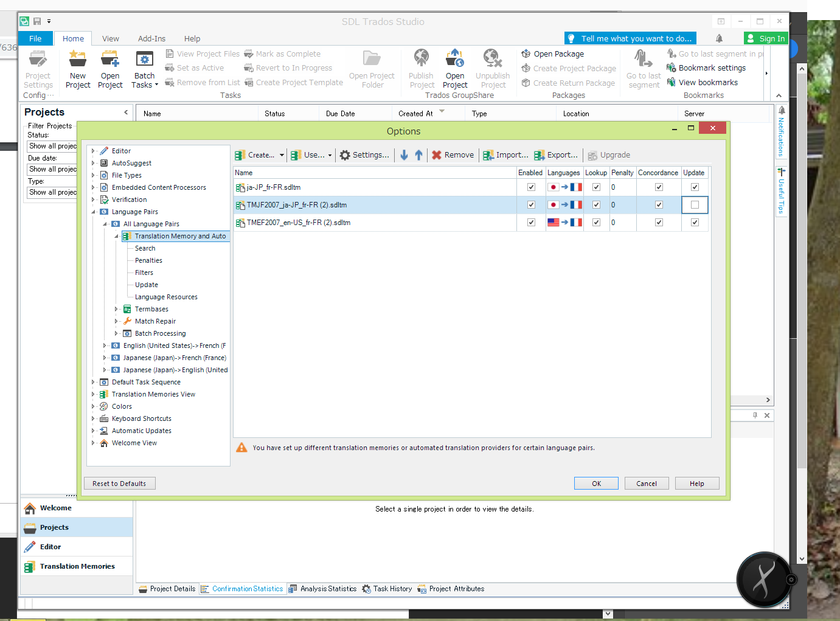
Task: Click the Go to last segment icon
Action: (643, 59)
